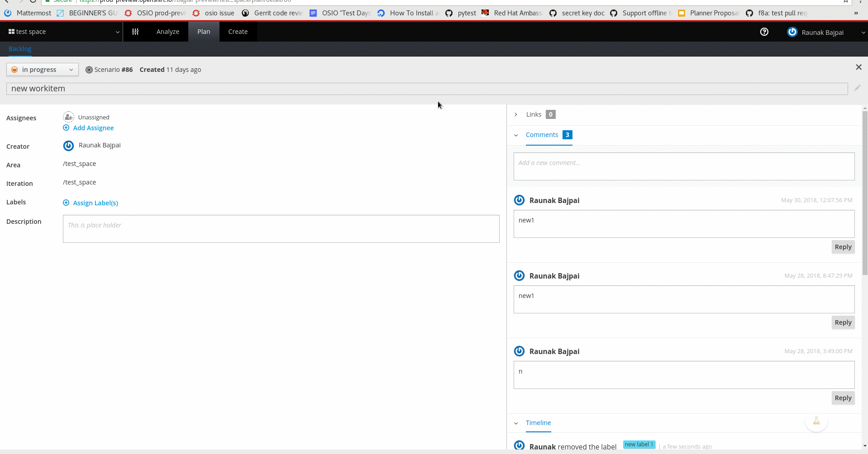Open the Planner Proposal bookmark

709,13
